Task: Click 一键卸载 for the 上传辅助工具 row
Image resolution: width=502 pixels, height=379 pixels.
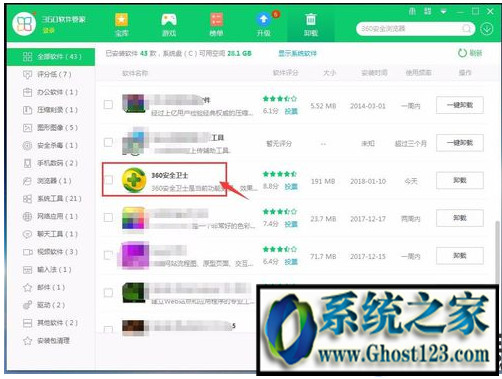Action: coord(460,143)
